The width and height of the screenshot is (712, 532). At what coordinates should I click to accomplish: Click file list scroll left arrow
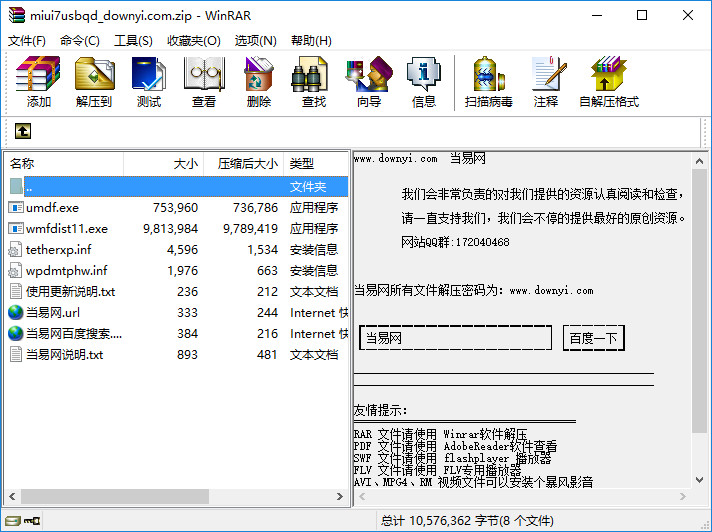point(13,496)
